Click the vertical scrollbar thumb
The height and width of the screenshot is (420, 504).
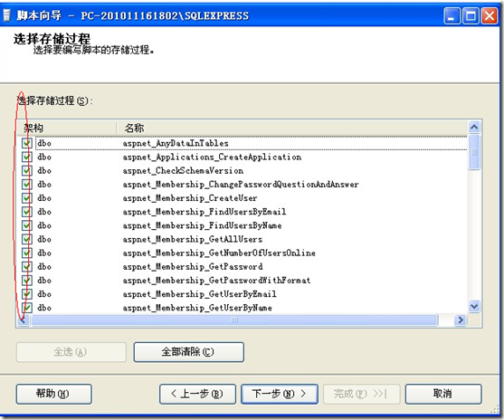coord(474,152)
